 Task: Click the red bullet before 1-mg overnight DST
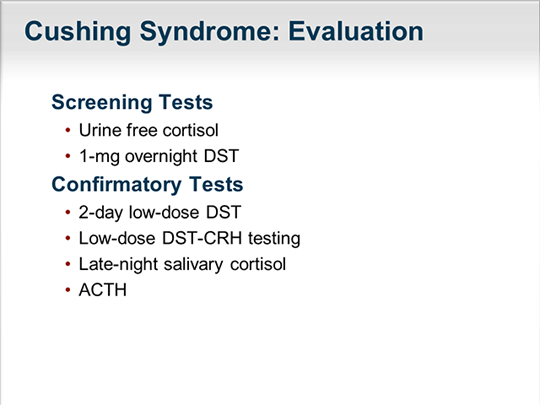click(68, 156)
